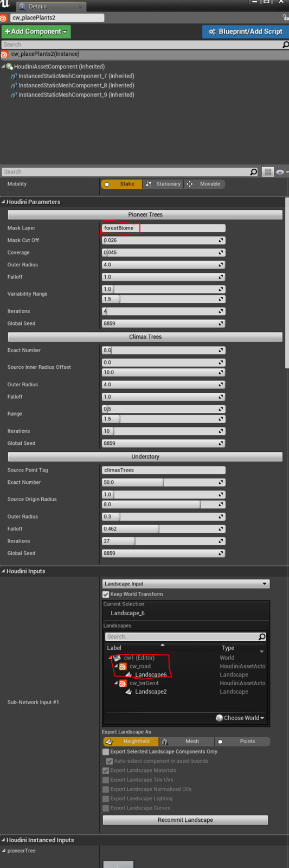The width and height of the screenshot is (289, 868).
Task: Click the magnifier in the components search bar
Action: click(285, 44)
